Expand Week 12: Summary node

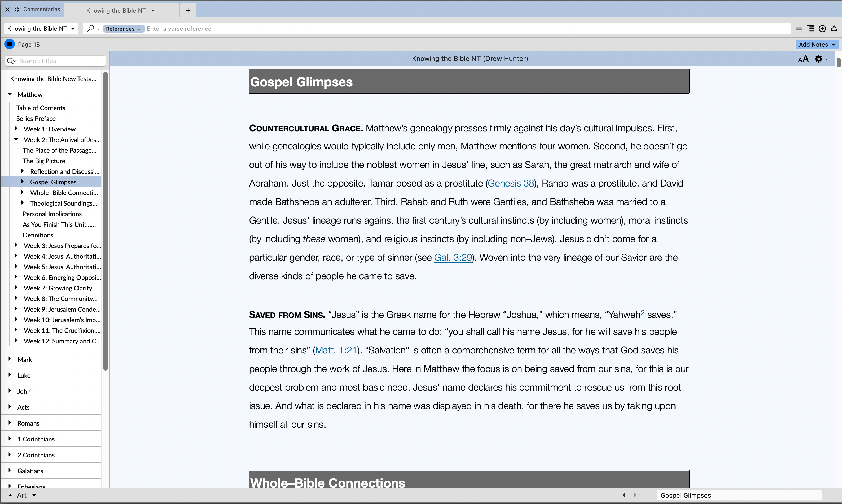(16, 341)
